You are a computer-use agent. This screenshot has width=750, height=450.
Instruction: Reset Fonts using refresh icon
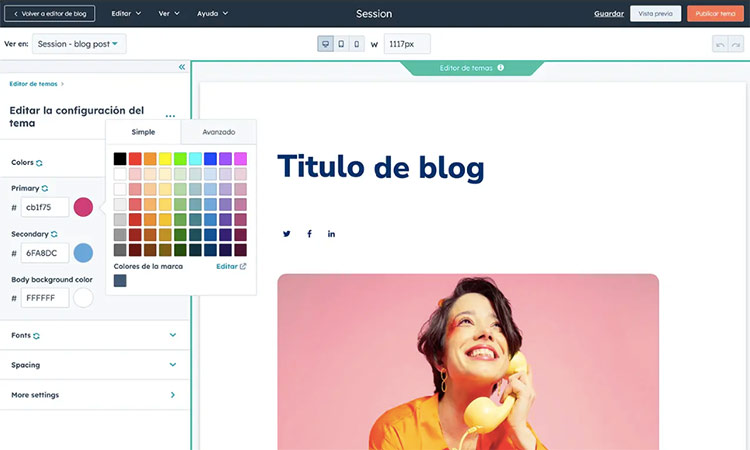pos(36,336)
